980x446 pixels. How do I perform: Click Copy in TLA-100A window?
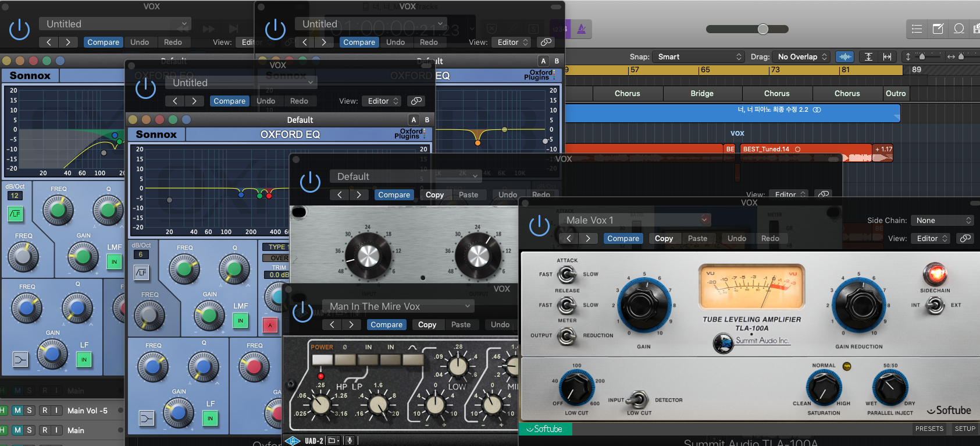point(664,238)
